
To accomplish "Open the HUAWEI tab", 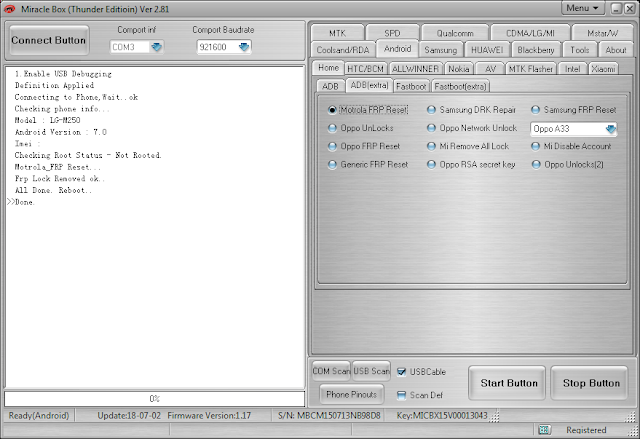I will click(x=487, y=50).
